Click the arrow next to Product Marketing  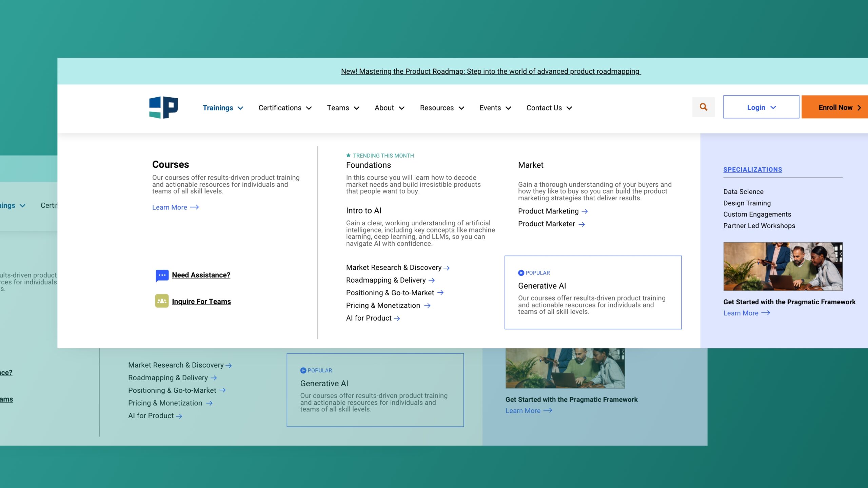coord(585,211)
